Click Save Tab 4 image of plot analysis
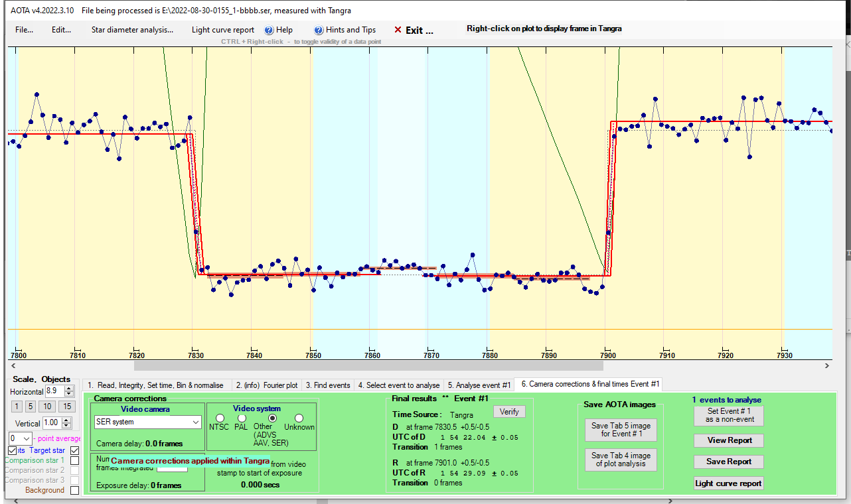Image resolution: width=851 pixels, height=504 pixels. (x=621, y=460)
